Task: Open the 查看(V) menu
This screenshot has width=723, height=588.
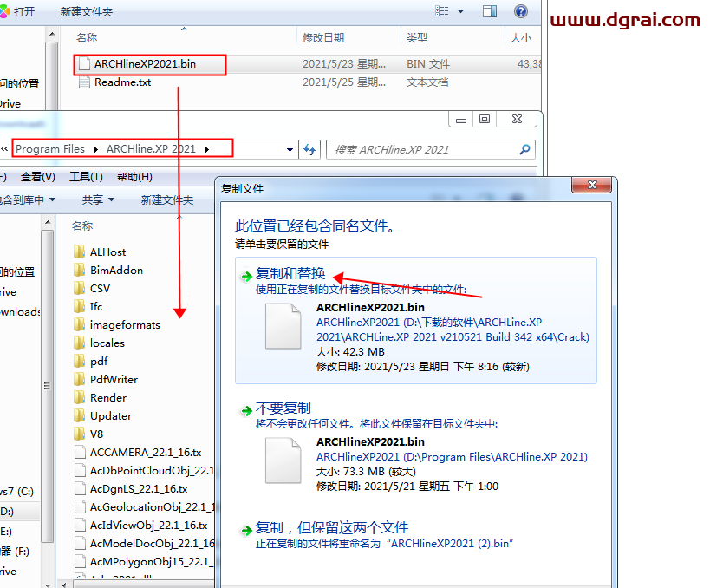Action: (38, 177)
